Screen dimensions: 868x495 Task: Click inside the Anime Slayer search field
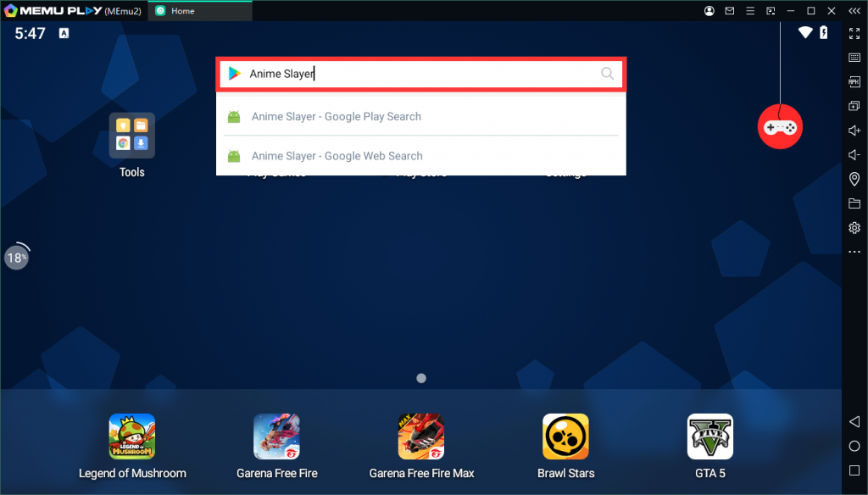click(421, 74)
